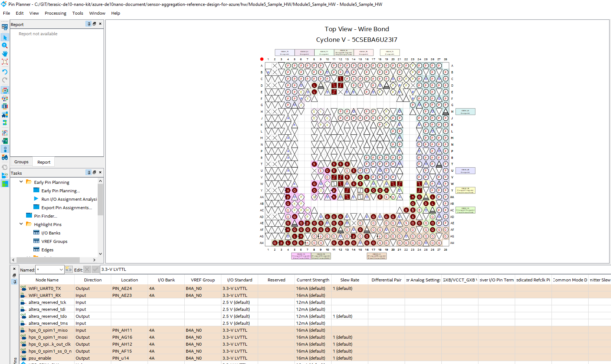Open the Named filter dropdown
This screenshot has width=611, height=364.
click(x=61, y=270)
